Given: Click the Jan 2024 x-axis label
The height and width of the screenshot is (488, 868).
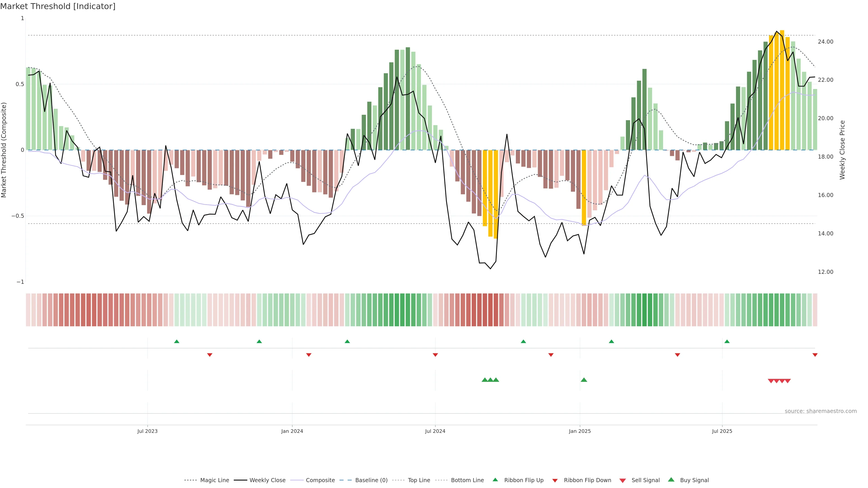Looking at the screenshot, I should tap(292, 431).
